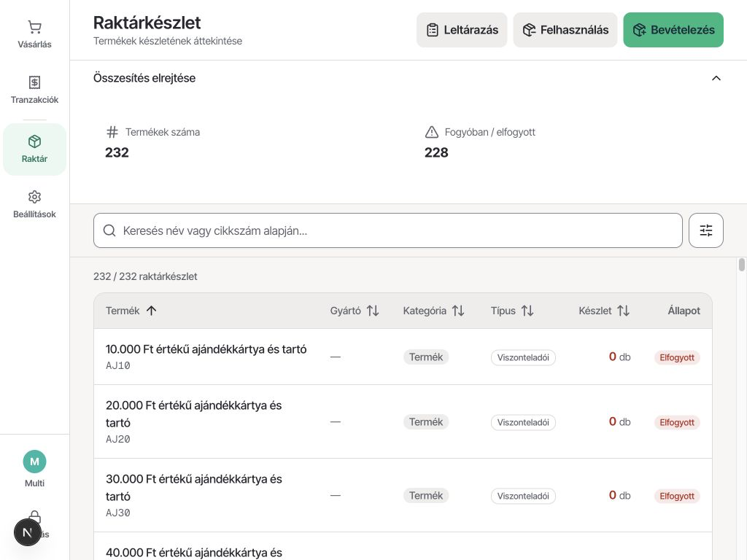Click the table vertical scrollbar thumb

coord(741,265)
